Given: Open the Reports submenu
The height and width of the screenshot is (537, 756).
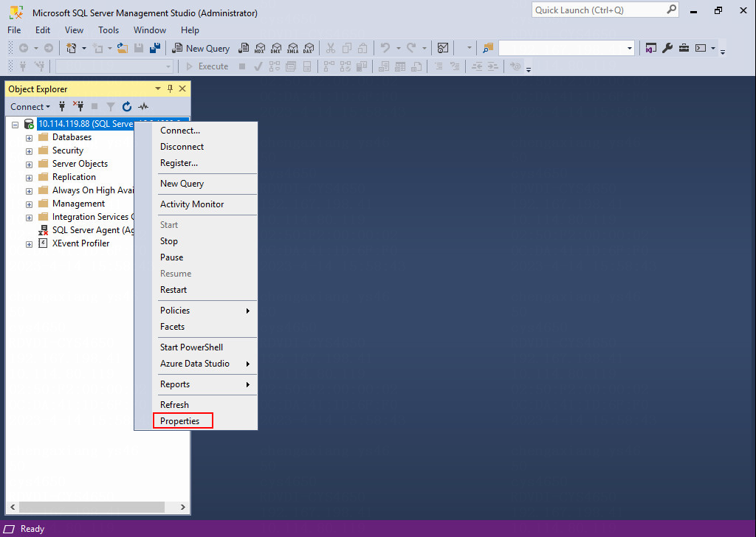Looking at the screenshot, I should click(196, 384).
